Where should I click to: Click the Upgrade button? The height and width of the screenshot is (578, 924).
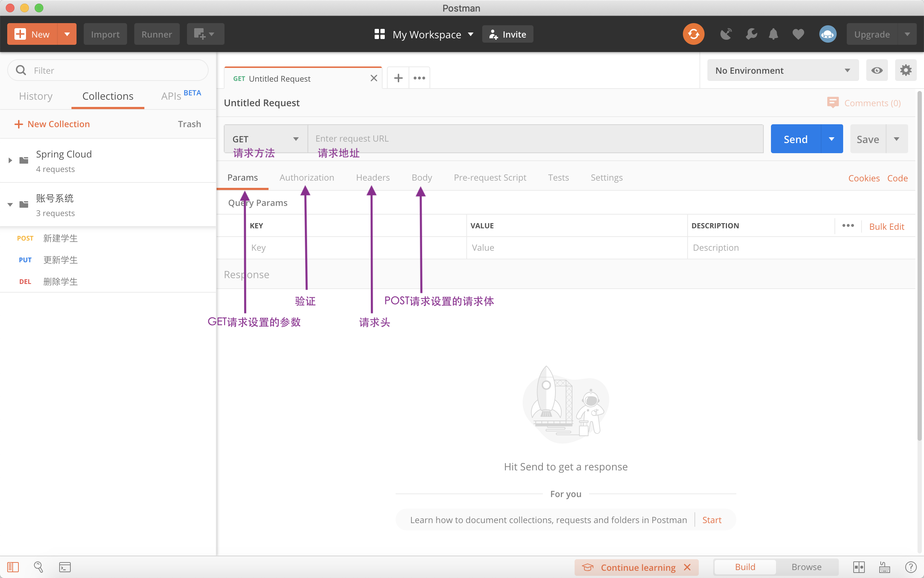(x=872, y=34)
